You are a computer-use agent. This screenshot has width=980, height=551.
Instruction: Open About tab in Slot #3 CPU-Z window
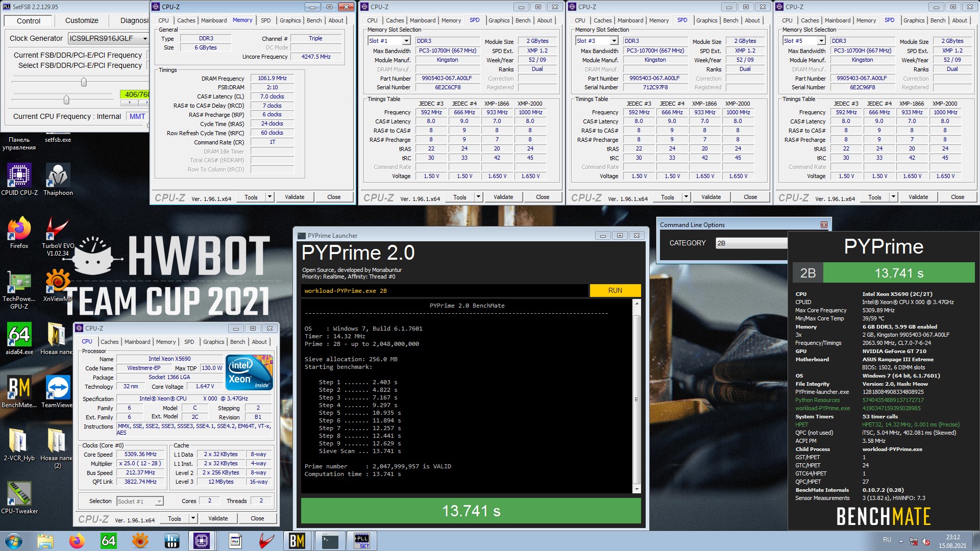click(x=752, y=20)
